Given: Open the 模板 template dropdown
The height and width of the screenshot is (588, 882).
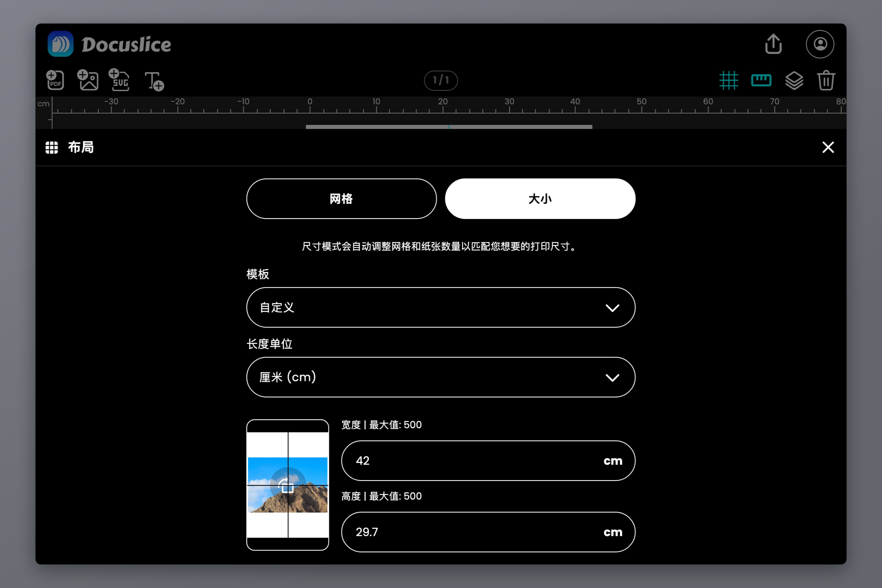Looking at the screenshot, I should point(441,308).
